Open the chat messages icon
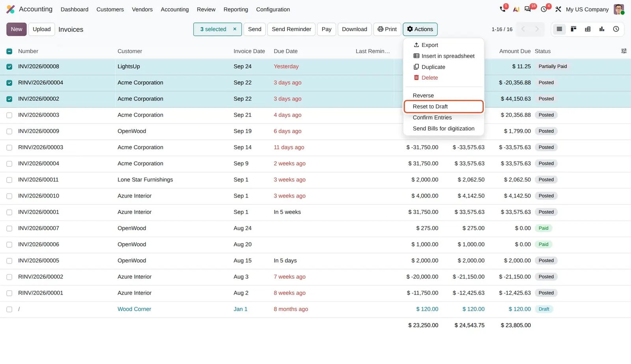The image size is (631, 364). pyautogui.click(x=528, y=9)
